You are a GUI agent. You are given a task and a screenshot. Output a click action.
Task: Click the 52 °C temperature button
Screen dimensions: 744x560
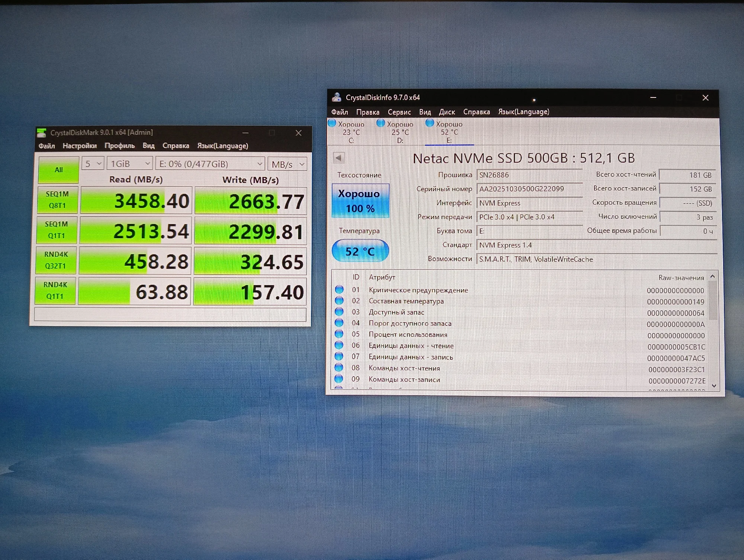360,251
